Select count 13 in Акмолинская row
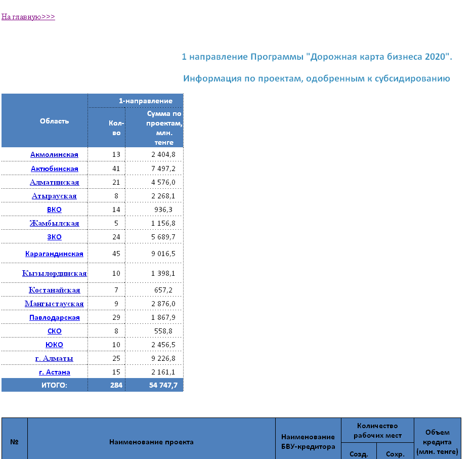This screenshot has height=459, width=476. pos(116,155)
